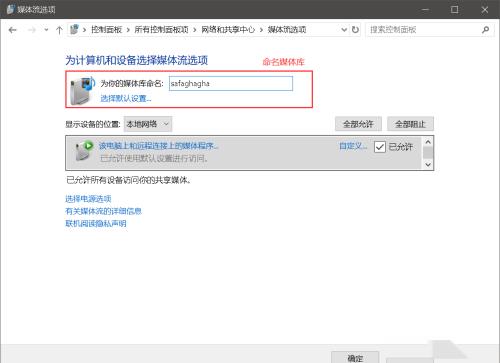This screenshot has height=363, width=500.
Task: Click the Control Panel icon in the address bar
Action: pos(74,29)
